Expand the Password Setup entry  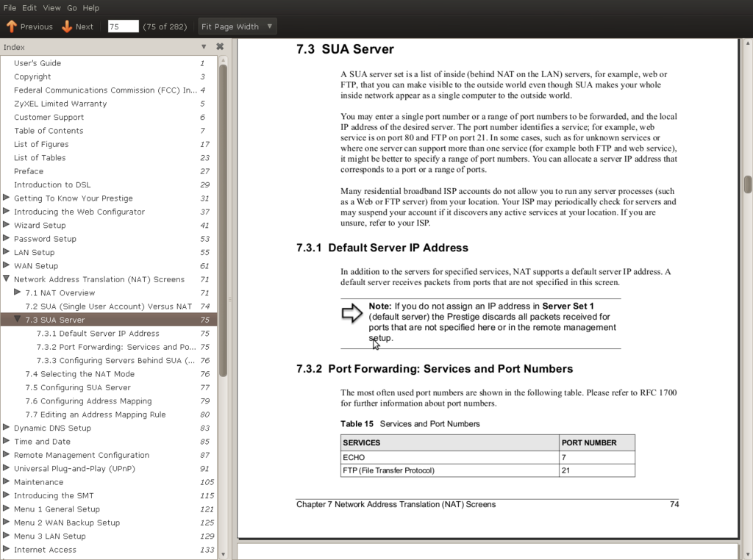point(6,238)
